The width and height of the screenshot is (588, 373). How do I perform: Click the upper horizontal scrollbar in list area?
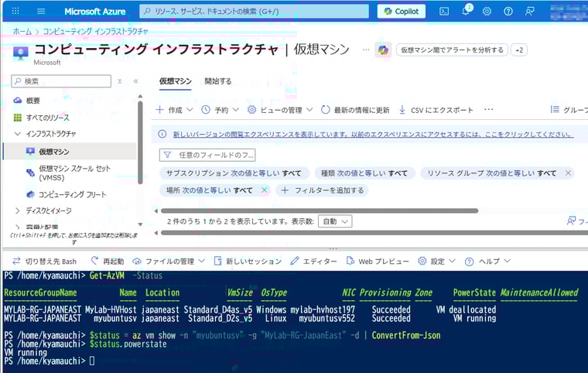pyautogui.click(x=320, y=211)
